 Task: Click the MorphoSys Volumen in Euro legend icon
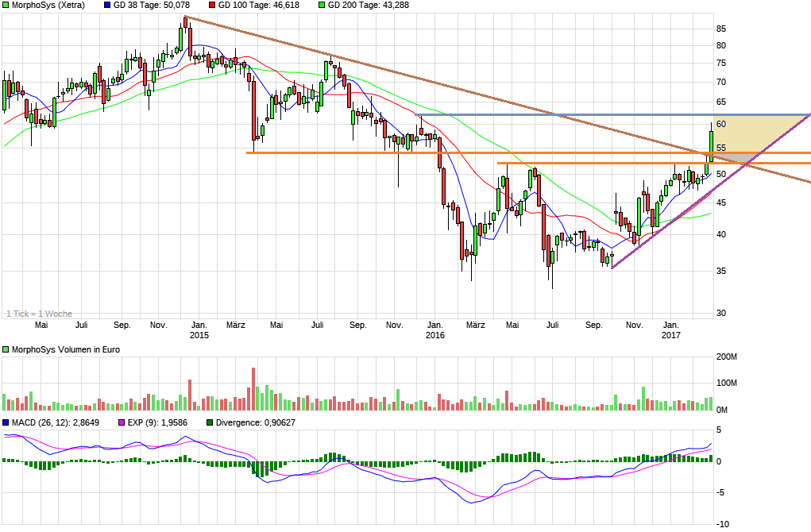click(x=6, y=348)
